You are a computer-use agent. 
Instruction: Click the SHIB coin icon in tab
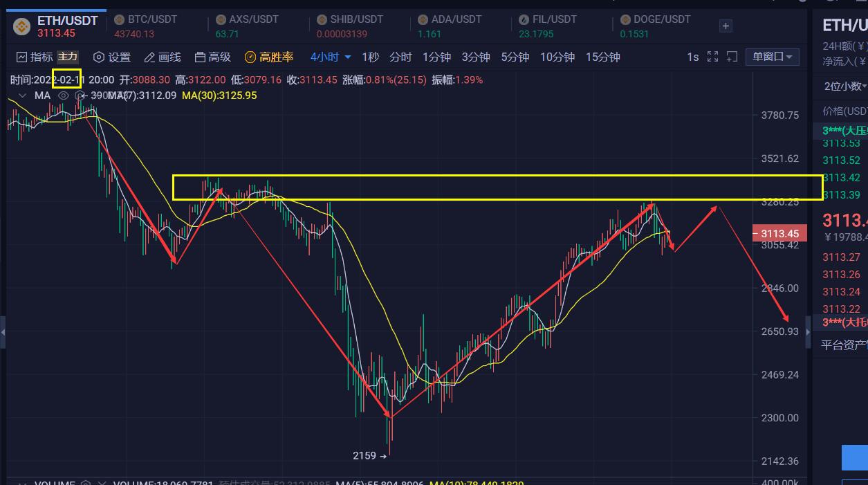[x=322, y=19]
